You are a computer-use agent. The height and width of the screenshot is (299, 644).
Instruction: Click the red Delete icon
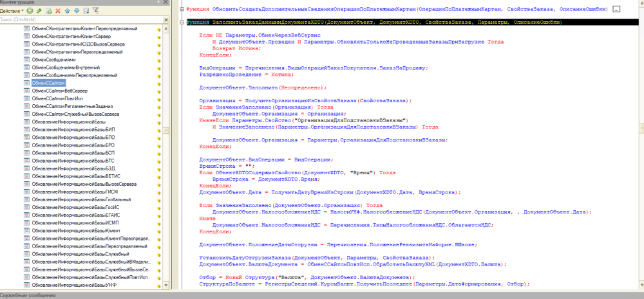tap(59, 11)
